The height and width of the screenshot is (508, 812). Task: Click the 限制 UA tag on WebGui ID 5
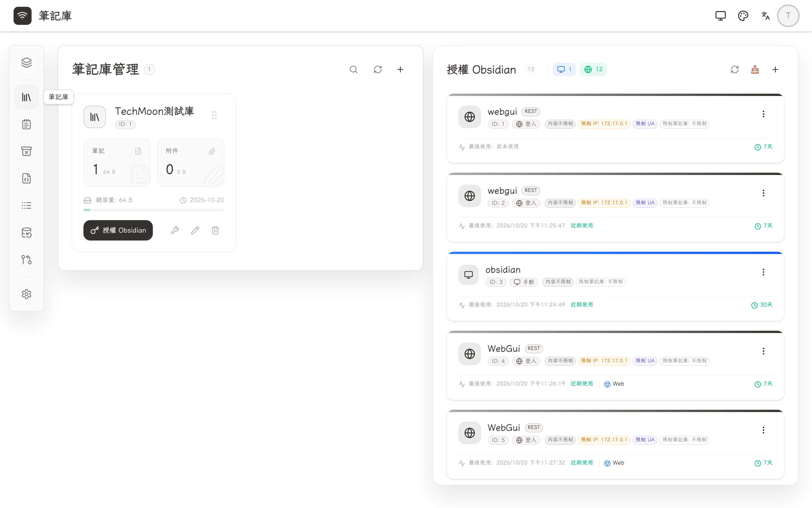point(645,440)
